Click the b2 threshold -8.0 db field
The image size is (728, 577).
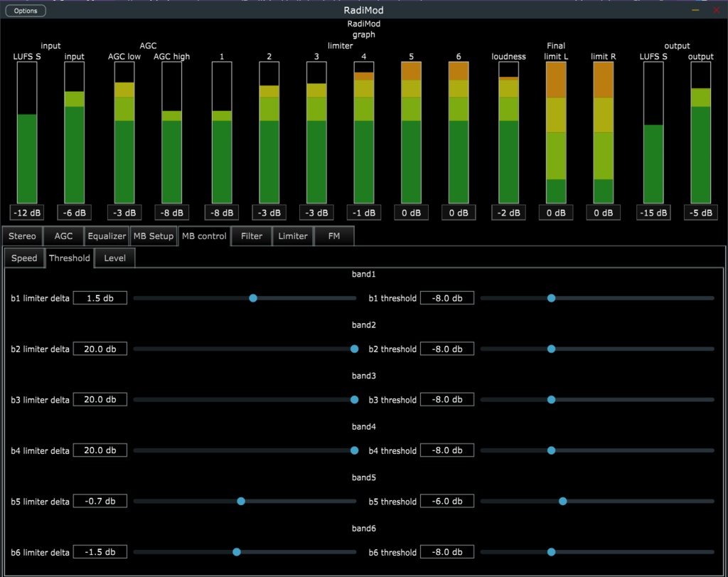point(447,349)
